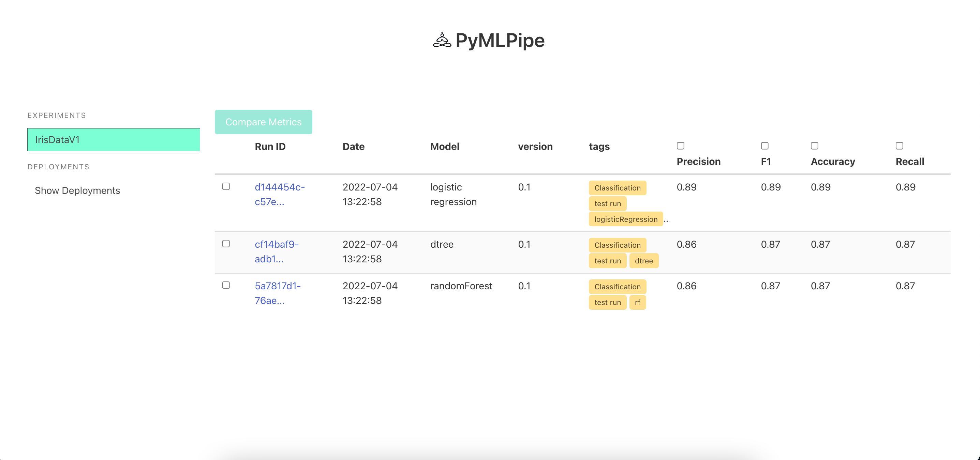Open Show Deployments in sidebar
Screen dimensions: 980x460
77,190
